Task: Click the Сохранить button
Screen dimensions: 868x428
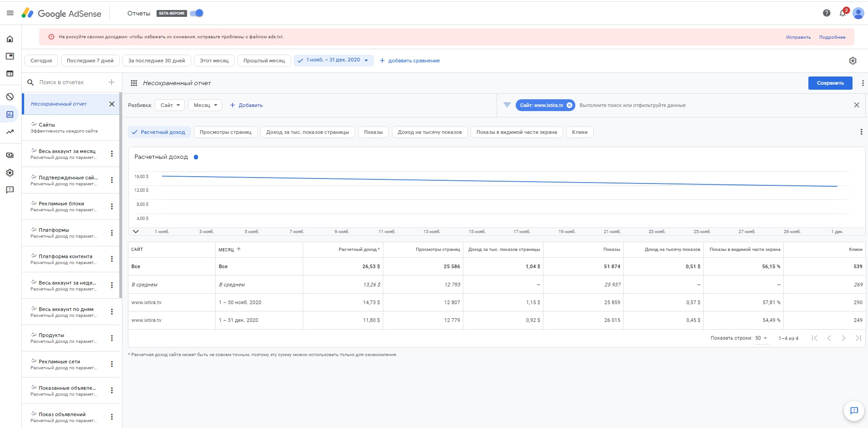Action: pyautogui.click(x=830, y=83)
